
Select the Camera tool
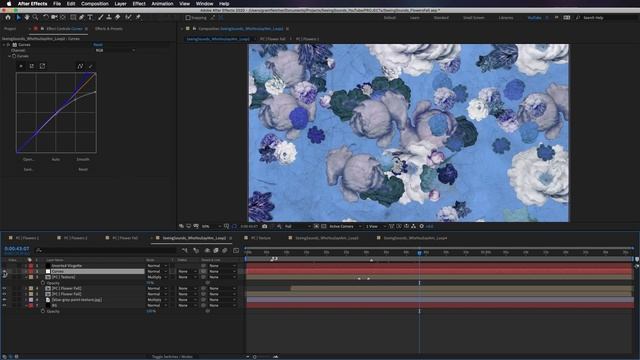point(54,18)
